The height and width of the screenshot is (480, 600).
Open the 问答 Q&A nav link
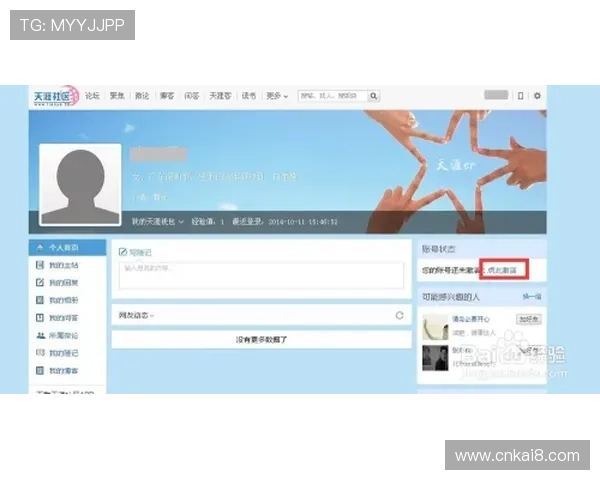pyautogui.click(x=192, y=96)
